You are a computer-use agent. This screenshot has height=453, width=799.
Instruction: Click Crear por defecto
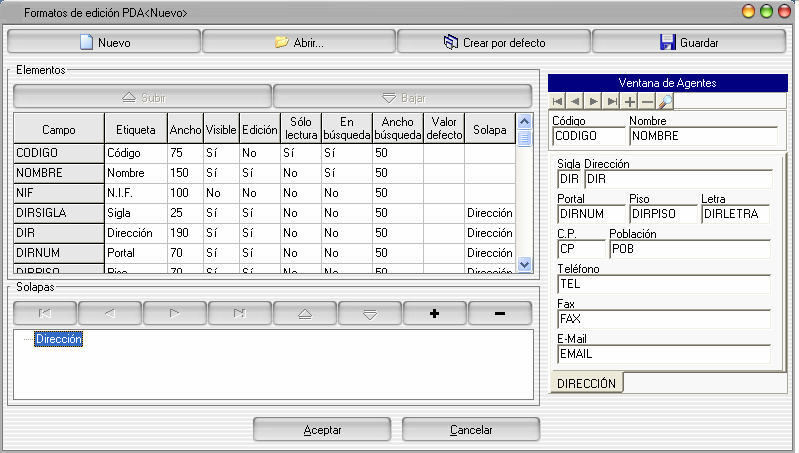coord(494,43)
